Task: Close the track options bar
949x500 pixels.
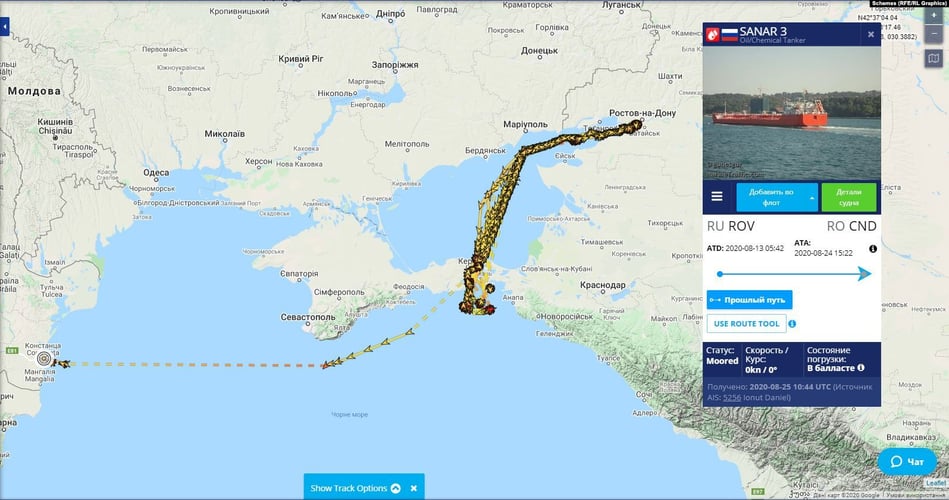Action: tap(413, 488)
